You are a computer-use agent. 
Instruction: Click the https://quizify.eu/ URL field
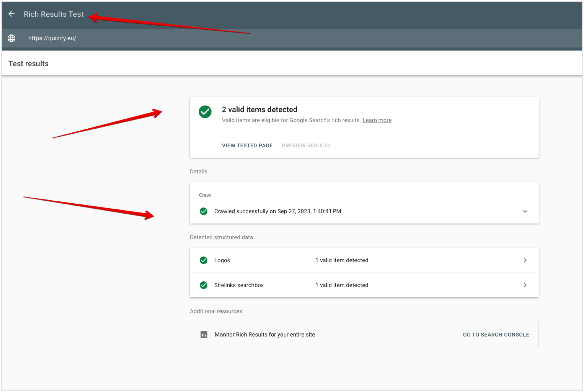pos(52,38)
